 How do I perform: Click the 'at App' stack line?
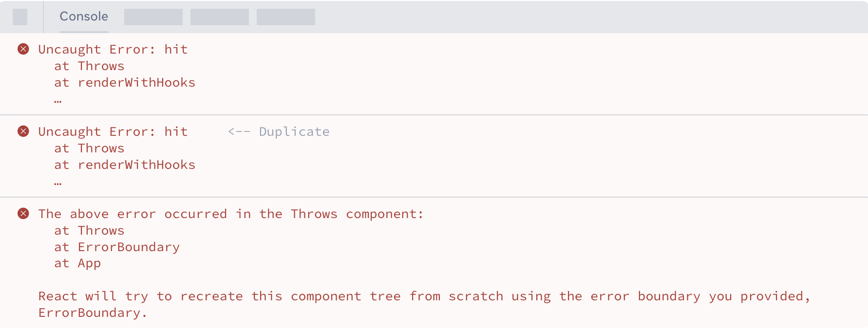(77, 263)
